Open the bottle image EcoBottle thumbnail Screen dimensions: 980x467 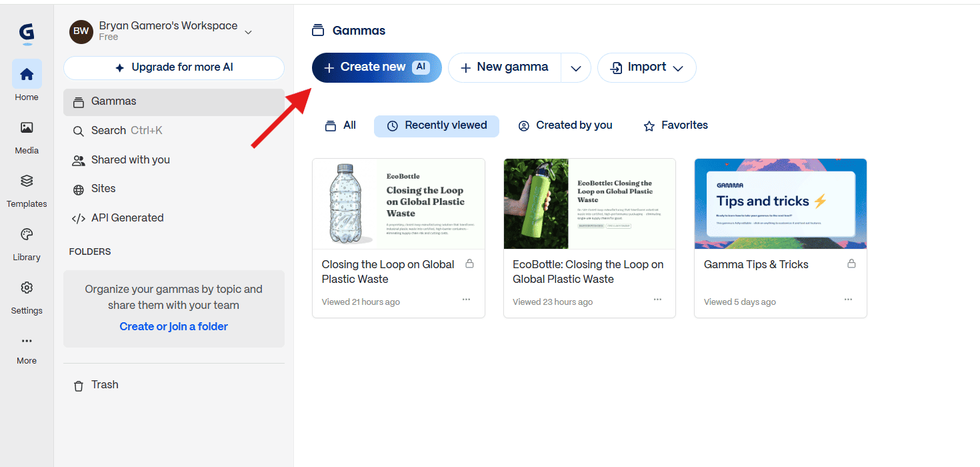pyautogui.click(x=399, y=203)
